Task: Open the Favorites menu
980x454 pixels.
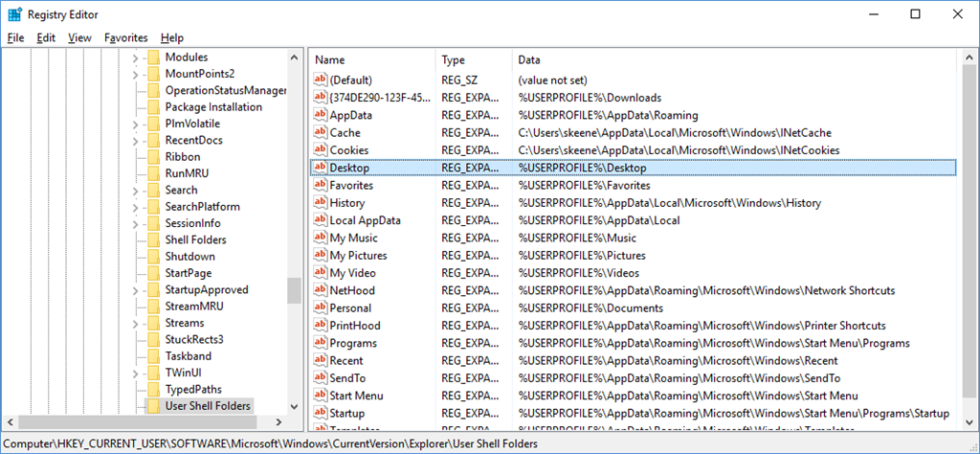Action: (x=126, y=37)
